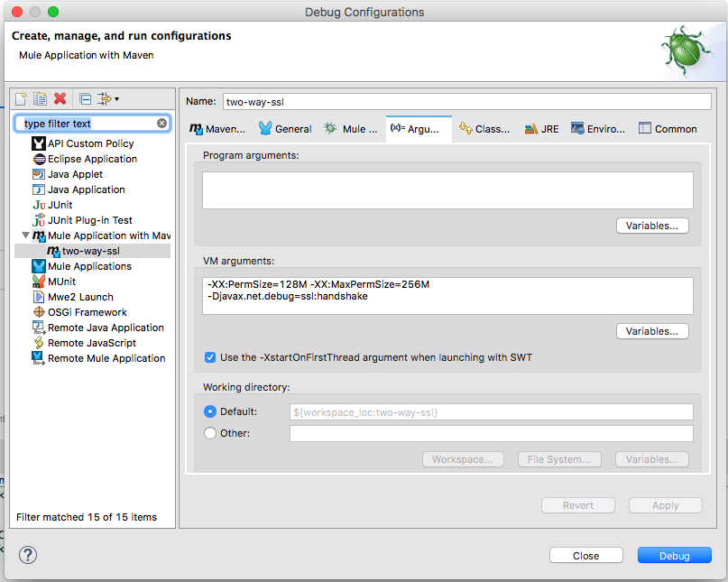Click the help question mark icon
728x582 pixels.
pos(28,555)
